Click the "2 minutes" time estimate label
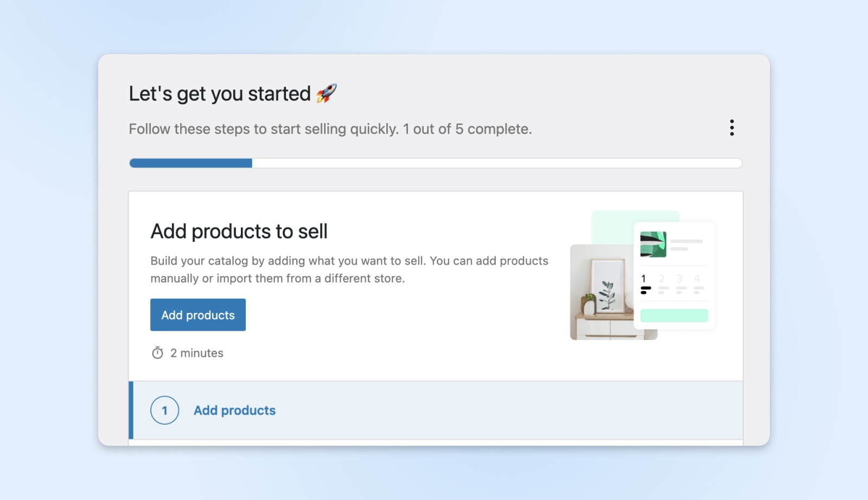This screenshot has height=500, width=868. [196, 353]
